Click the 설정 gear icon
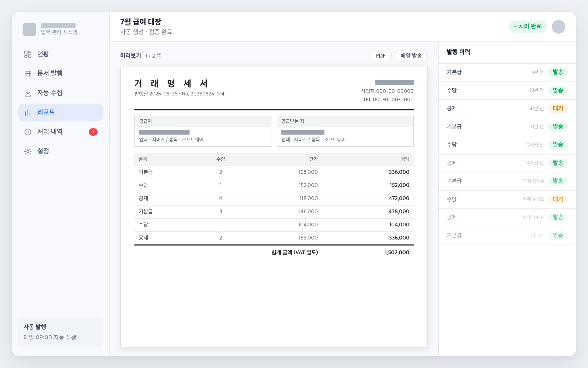588x368 pixels. 28,151
